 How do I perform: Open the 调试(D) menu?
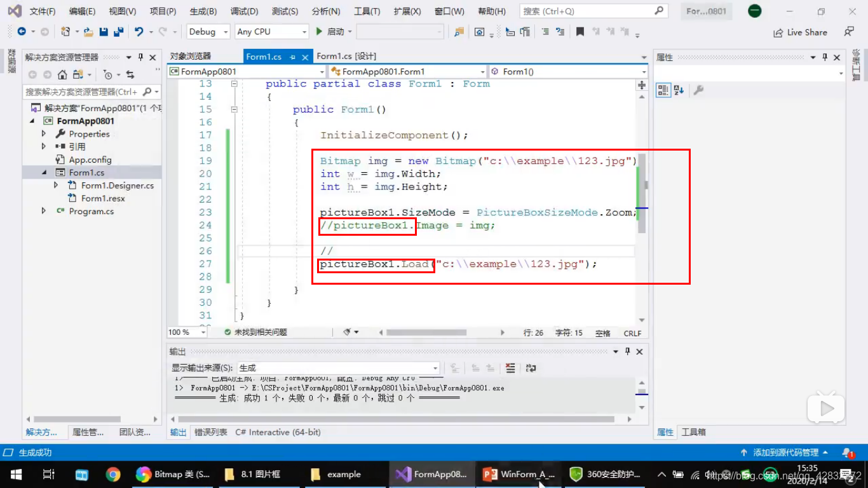(244, 11)
